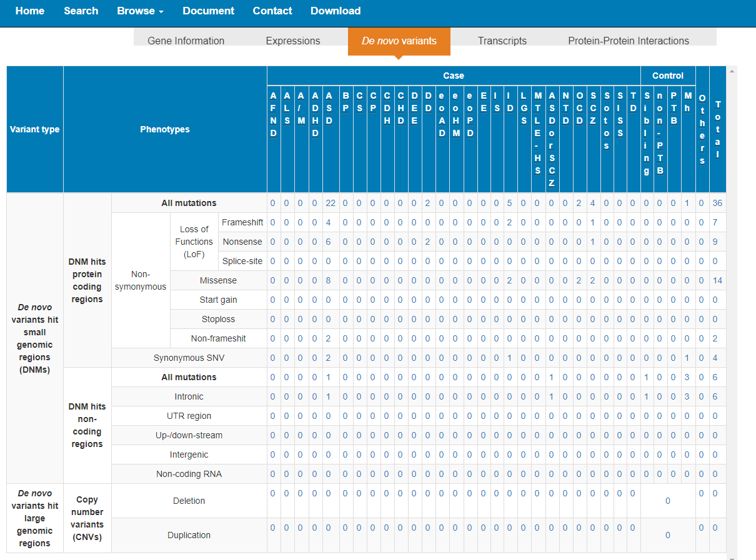
Task: Go to the Home page
Action: (30, 11)
